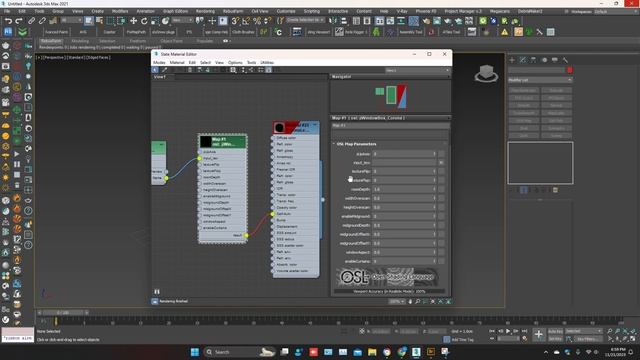Click the material eyedropper in Slate toolbar
The width and height of the screenshot is (640, 360).
point(164,70)
